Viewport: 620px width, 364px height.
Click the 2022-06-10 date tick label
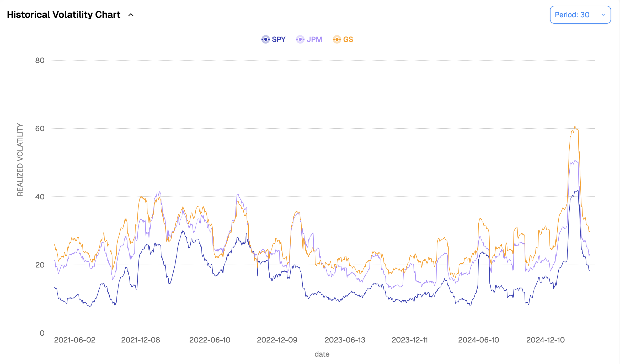click(210, 340)
